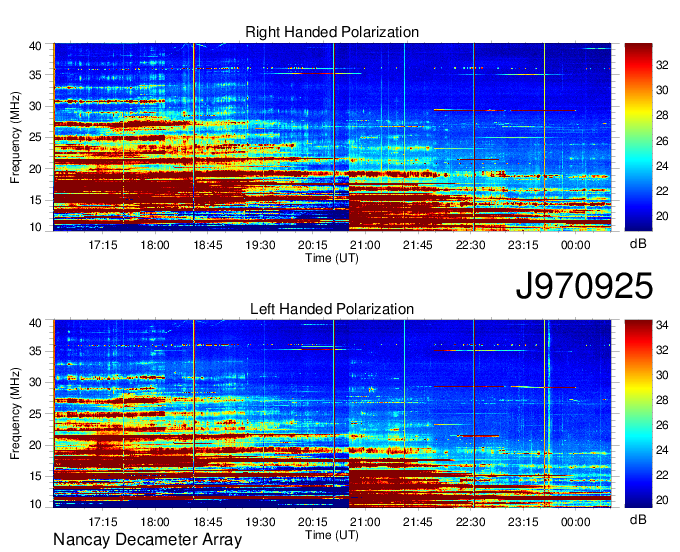Click the left-handed polarization spectrogram plot
Viewport: 680px width, 552px height.
[332, 414]
